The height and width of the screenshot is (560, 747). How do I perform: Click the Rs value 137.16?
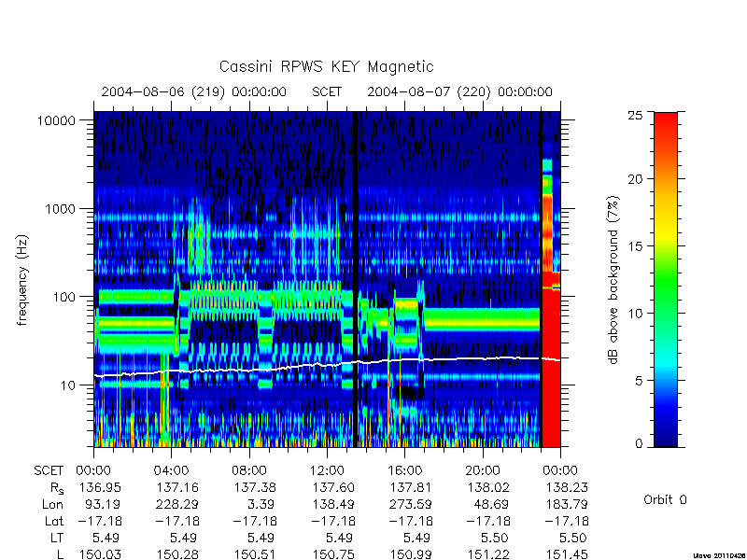[x=177, y=487]
